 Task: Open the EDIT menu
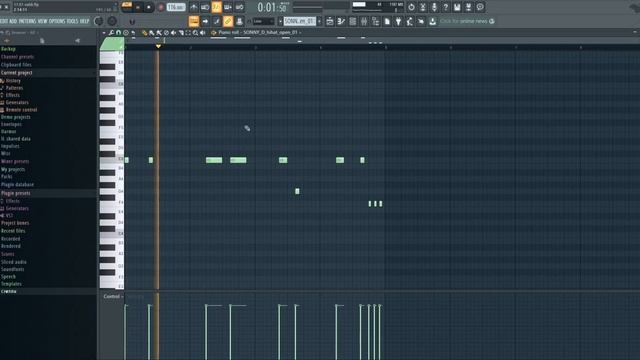(x=4, y=21)
